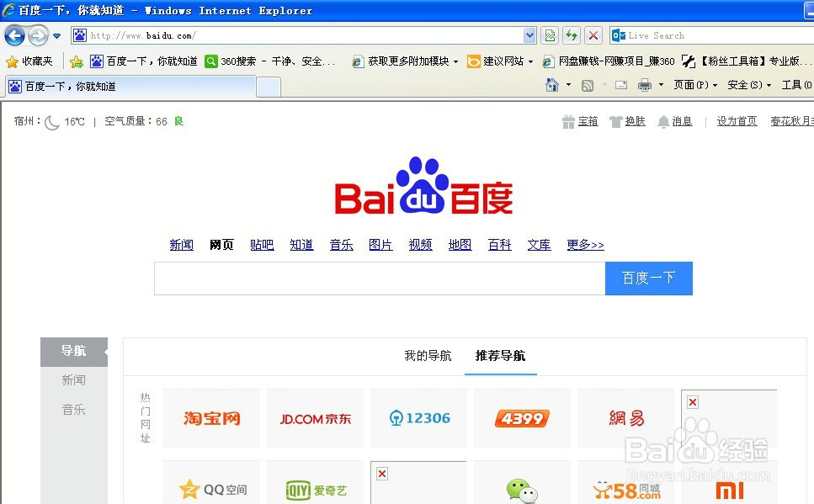Click the 设为首页 link
This screenshot has width=814, height=504.
pos(737,120)
